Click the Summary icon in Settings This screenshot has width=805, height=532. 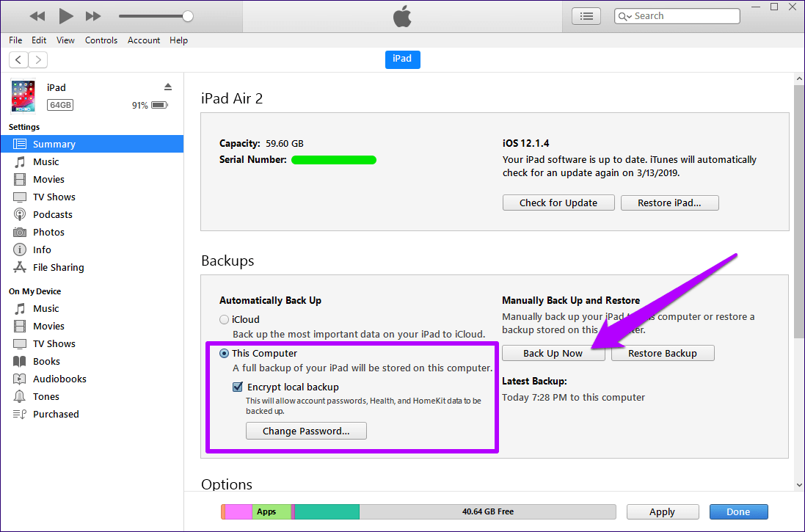coord(20,145)
